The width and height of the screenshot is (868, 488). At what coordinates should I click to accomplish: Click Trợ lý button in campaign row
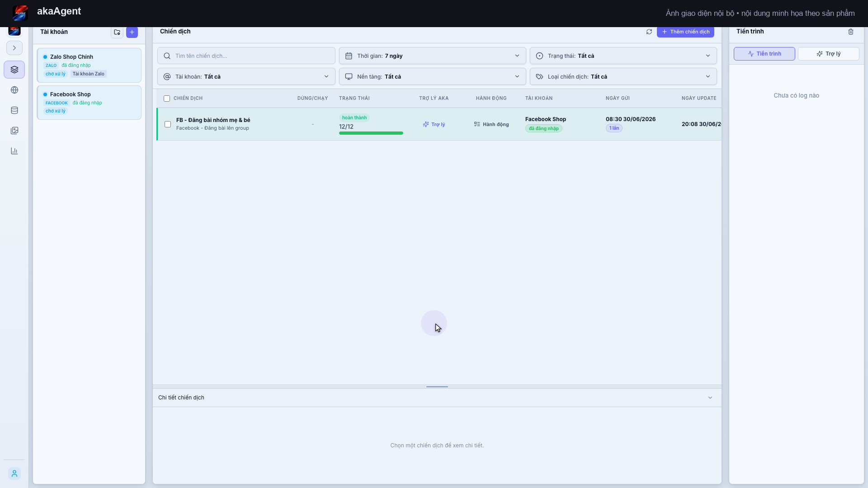click(434, 124)
